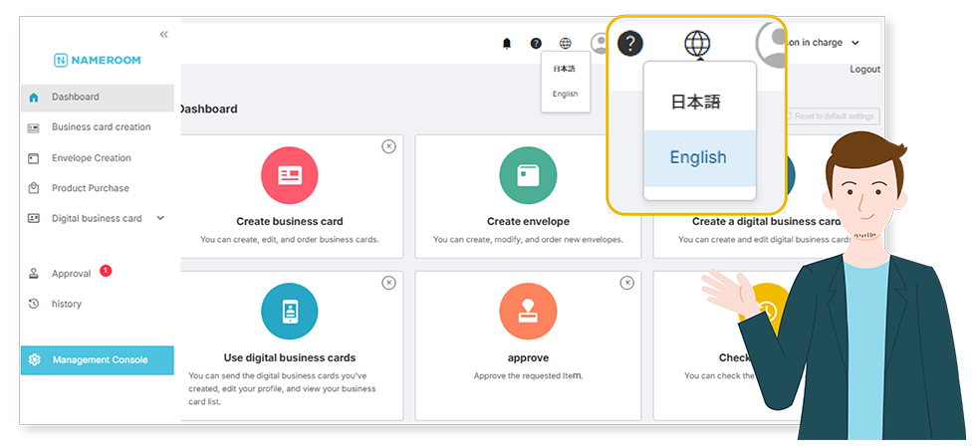Click the notification bell icon
The image size is (980, 446).
point(507,44)
